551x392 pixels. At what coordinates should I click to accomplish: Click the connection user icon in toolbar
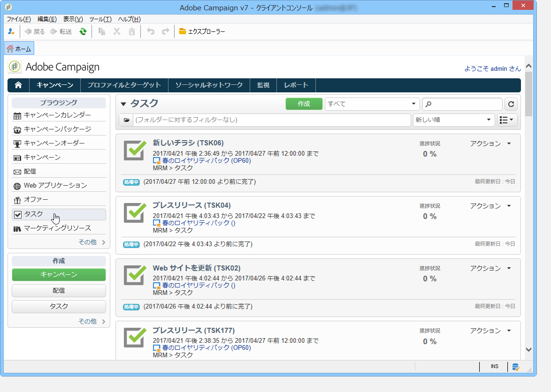[x=11, y=31]
